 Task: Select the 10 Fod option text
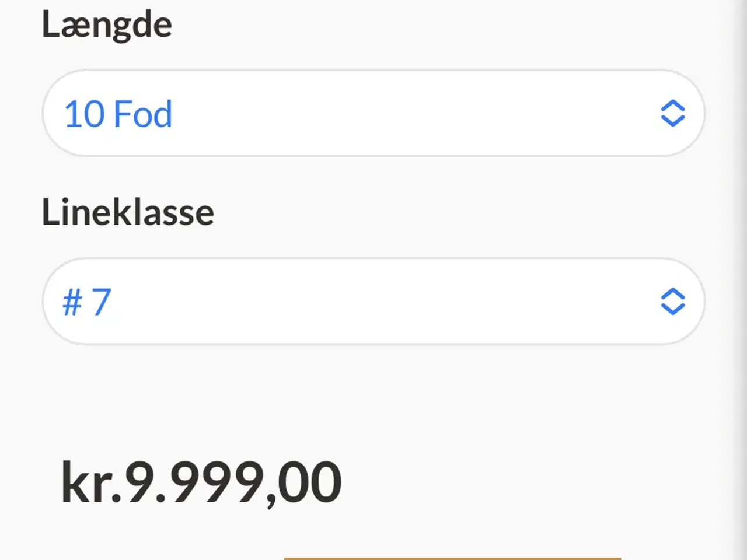click(118, 114)
